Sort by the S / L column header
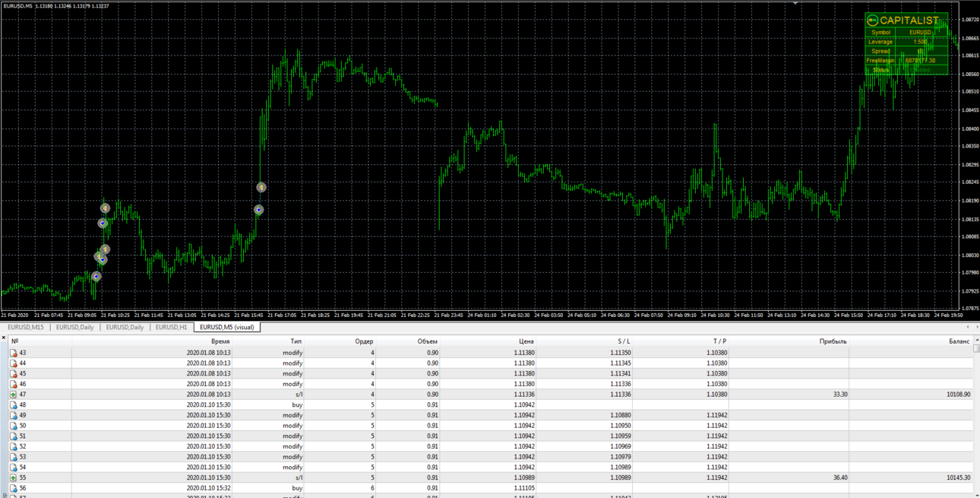The width and height of the screenshot is (980, 498). click(624, 341)
